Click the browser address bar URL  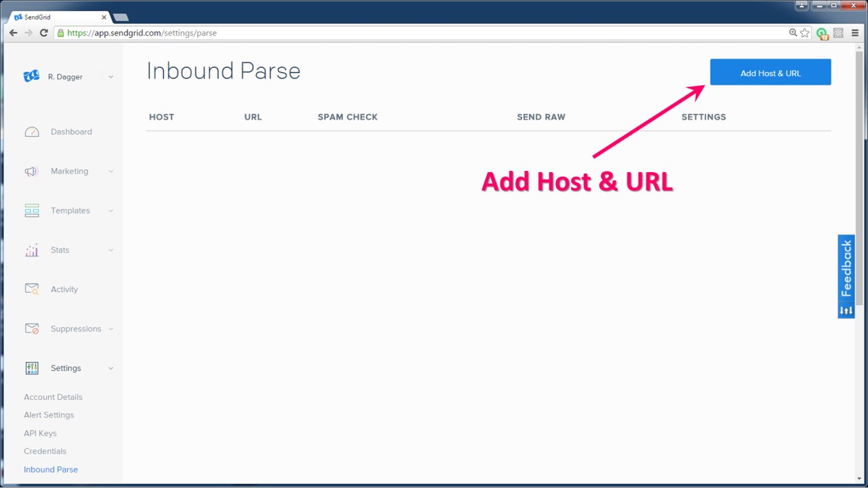tap(142, 33)
